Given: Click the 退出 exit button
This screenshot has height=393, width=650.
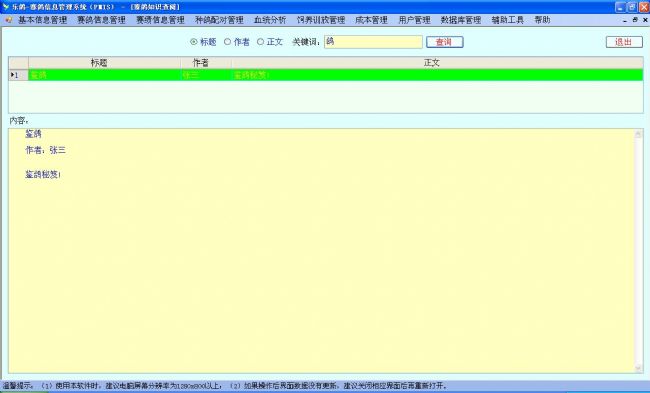Looking at the screenshot, I should 624,42.
